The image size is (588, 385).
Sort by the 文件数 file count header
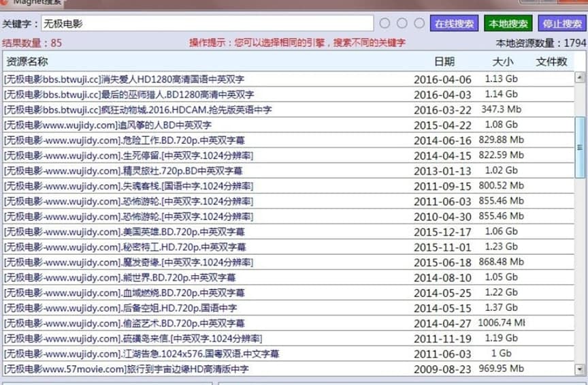point(551,61)
